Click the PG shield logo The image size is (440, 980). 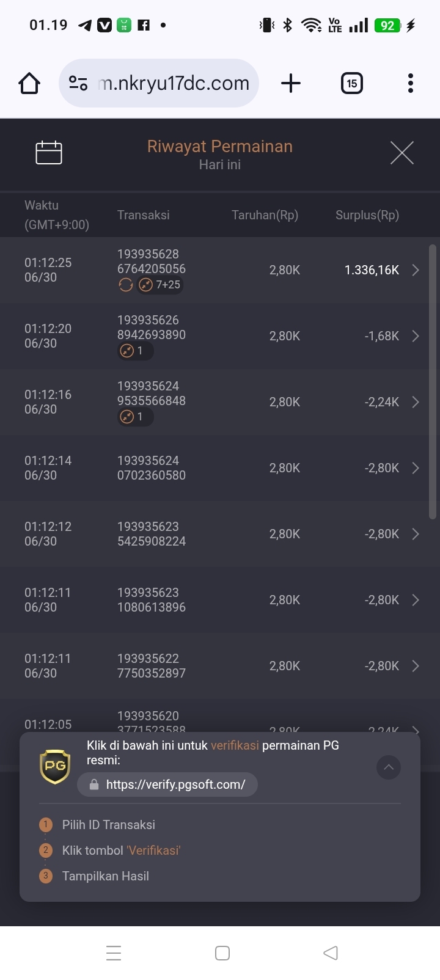click(x=55, y=766)
